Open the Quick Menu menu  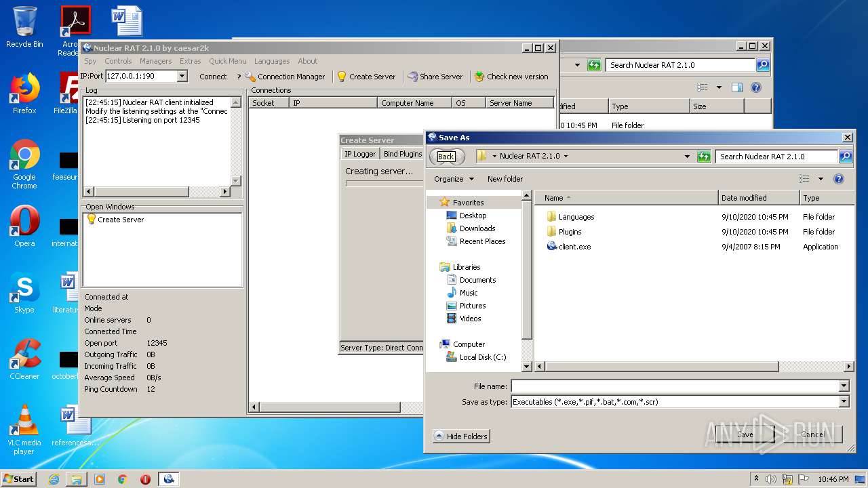click(227, 61)
